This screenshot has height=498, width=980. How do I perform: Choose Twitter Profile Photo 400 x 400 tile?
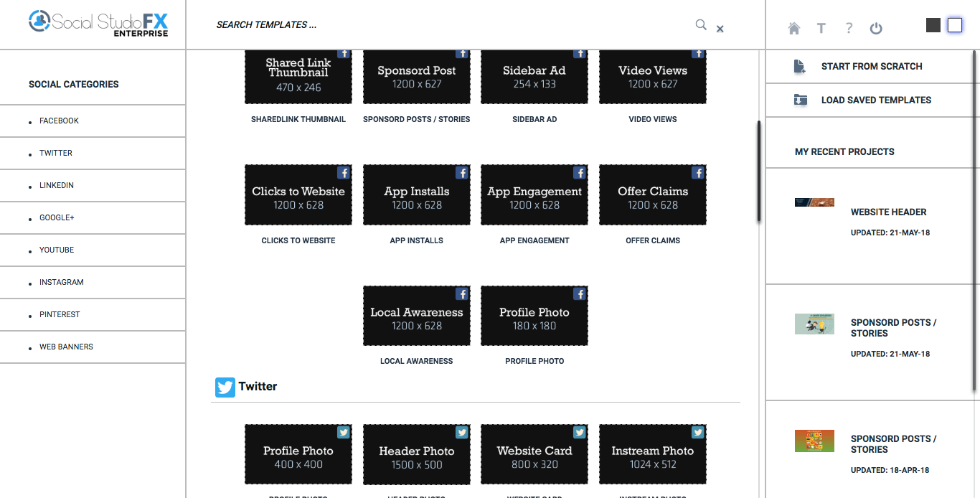point(298,454)
